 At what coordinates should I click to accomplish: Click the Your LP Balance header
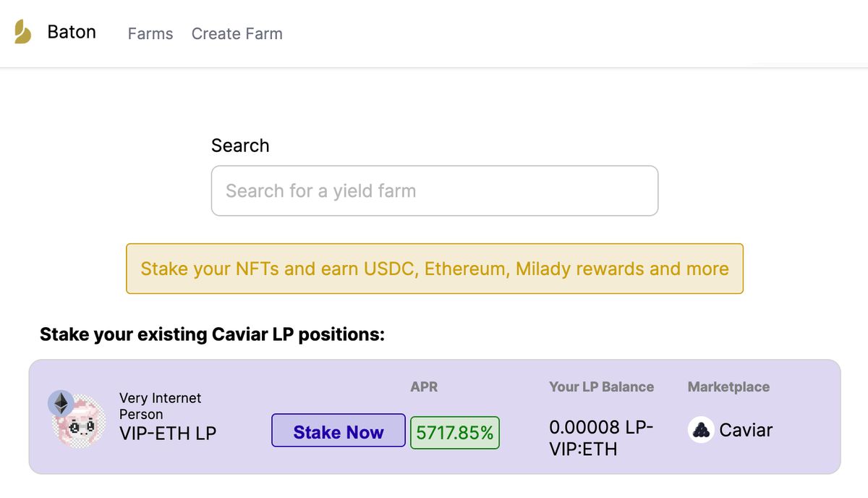(601, 387)
